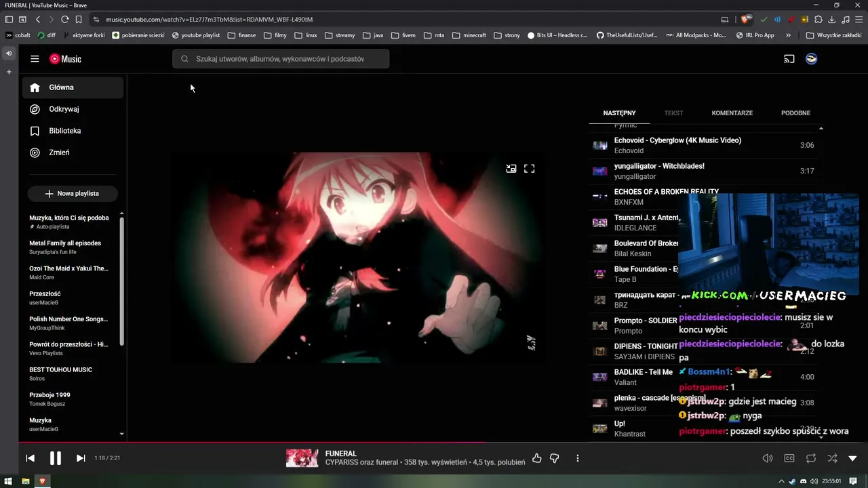Viewport: 868px width, 488px height.
Task: Click the YouTube Music logo
Action: 65,59
